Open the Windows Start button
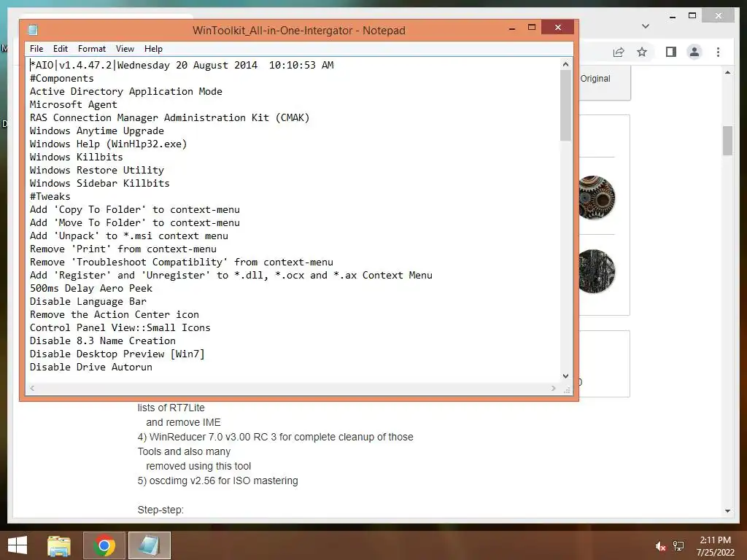The width and height of the screenshot is (747, 560). [18, 545]
